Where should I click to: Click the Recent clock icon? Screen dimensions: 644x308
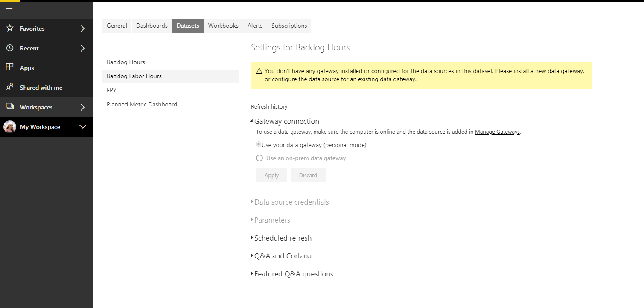(x=10, y=48)
